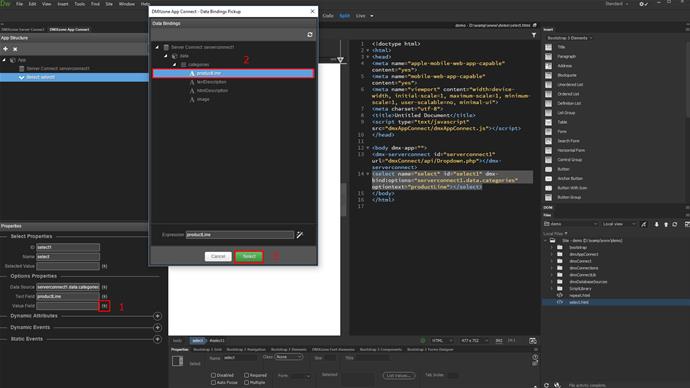Click the data picker beside Data Source
The image size is (690, 388).
104,287
